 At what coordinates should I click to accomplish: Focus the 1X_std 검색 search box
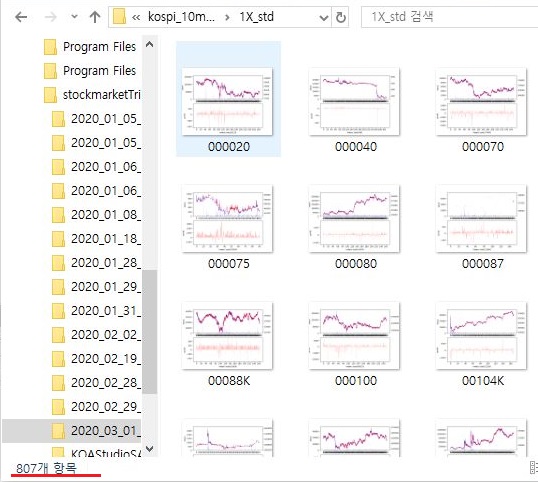tap(449, 17)
